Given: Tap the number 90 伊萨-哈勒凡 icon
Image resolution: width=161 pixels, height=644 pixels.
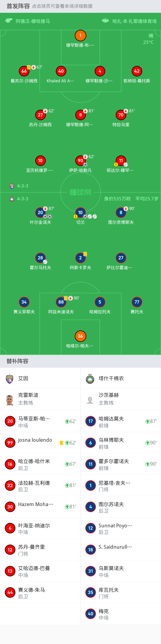Looking at the screenshot, I should pyautogui.click(x=80, y=160).
